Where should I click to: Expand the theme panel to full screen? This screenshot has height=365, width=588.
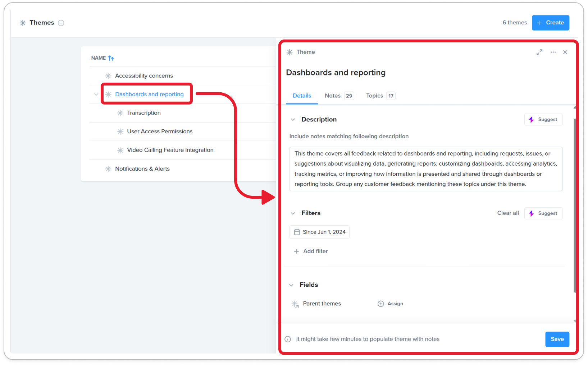coord(539,52)
